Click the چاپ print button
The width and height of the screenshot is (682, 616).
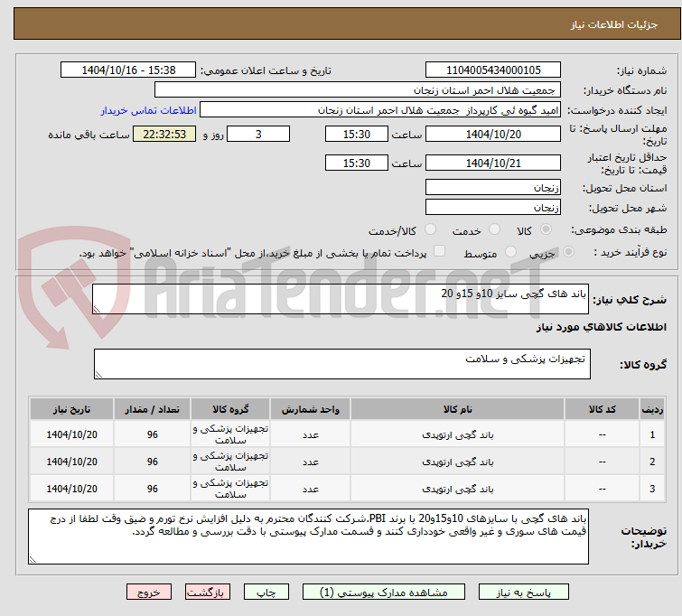[266, 593]
